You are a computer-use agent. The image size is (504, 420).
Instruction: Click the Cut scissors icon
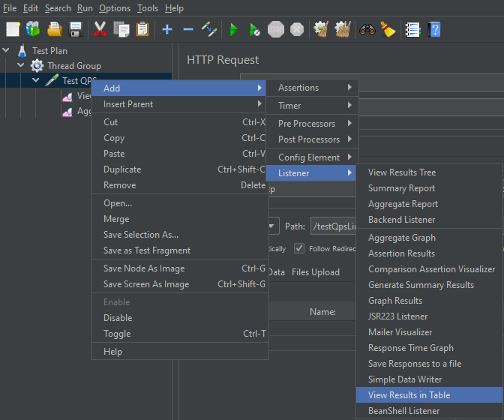100,29
